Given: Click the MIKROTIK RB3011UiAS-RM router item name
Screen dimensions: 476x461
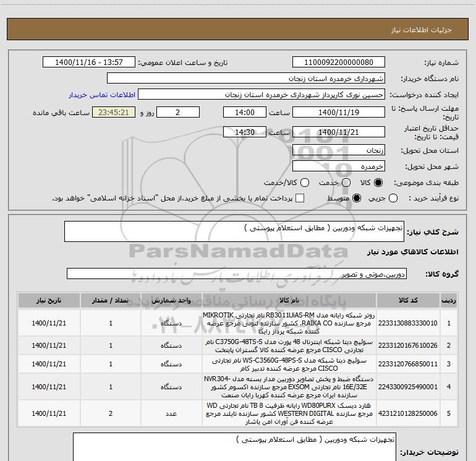Looking at the screenshot, I should point(289,323).
